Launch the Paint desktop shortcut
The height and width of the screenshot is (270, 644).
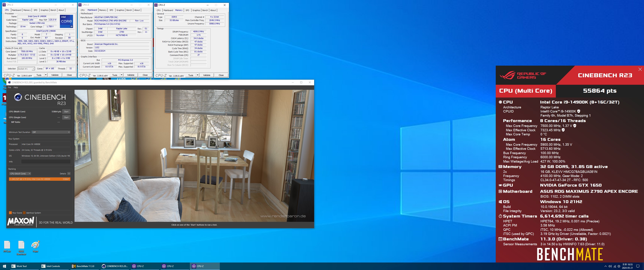click(x=36, y=246)
